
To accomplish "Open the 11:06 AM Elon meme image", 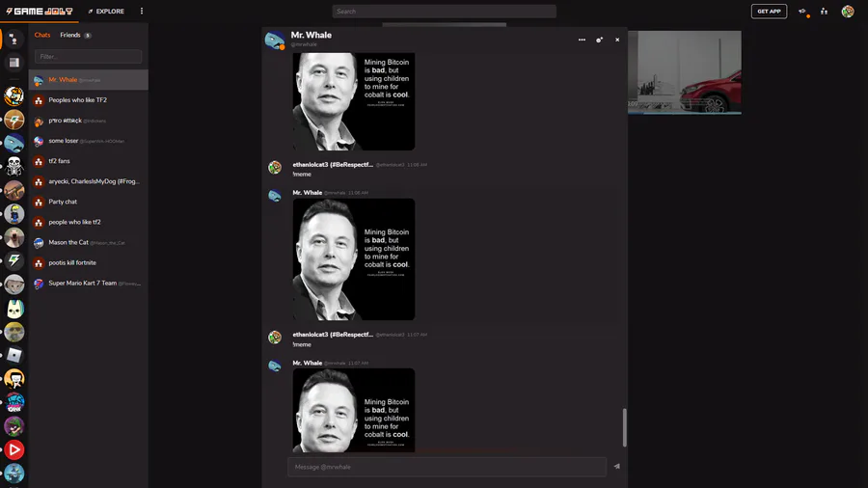I will pos(354,258).
